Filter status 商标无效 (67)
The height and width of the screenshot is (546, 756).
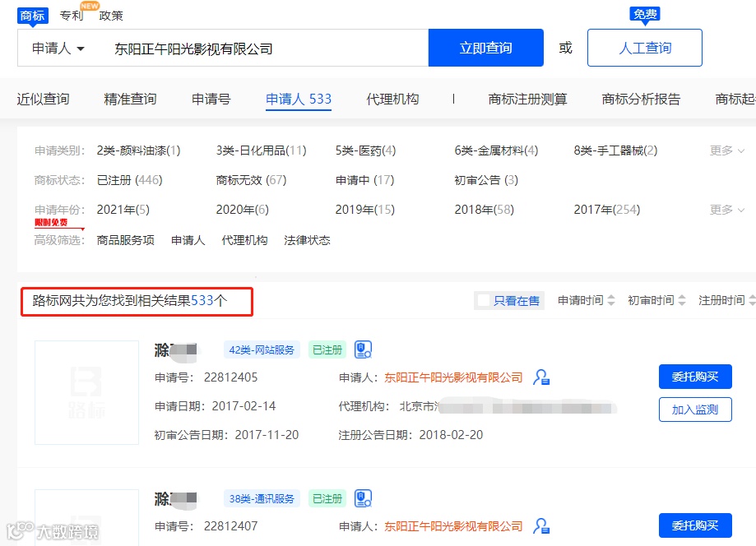pos(251,180)
